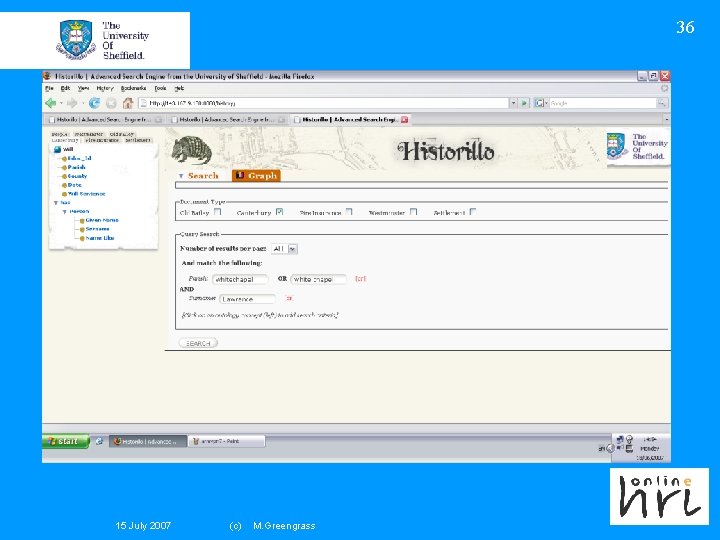Open the address bar history dropdown
720x540 pixels.
coord(513,103)
